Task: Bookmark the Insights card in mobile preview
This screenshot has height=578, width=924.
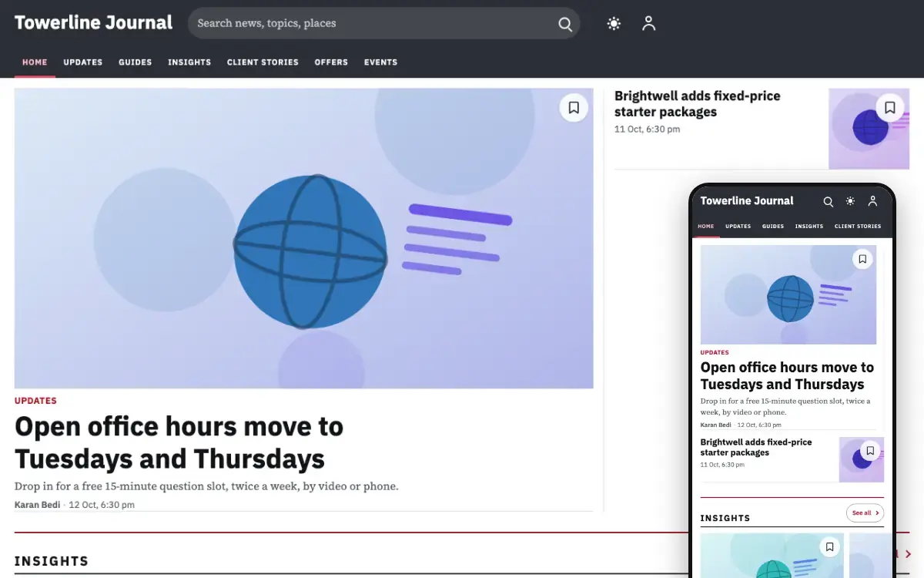Action: (x=829, y=547)
